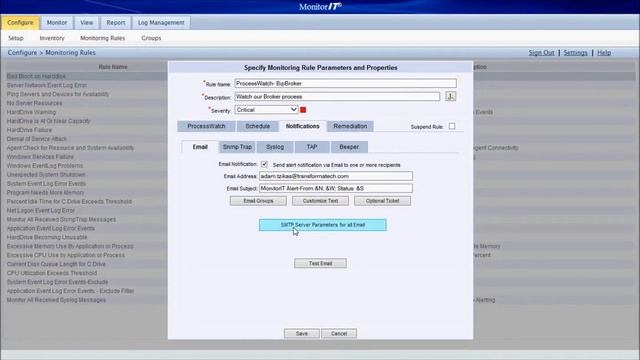Open SMTP Server Parameters for all Email
This screenshot has width=640, height=360.
[322, 225]
